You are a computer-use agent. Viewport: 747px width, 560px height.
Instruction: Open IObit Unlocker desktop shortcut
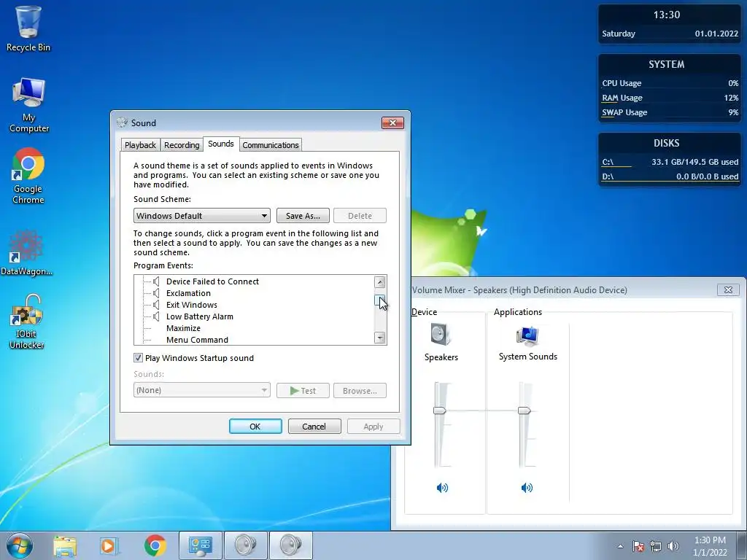[27, 322]
